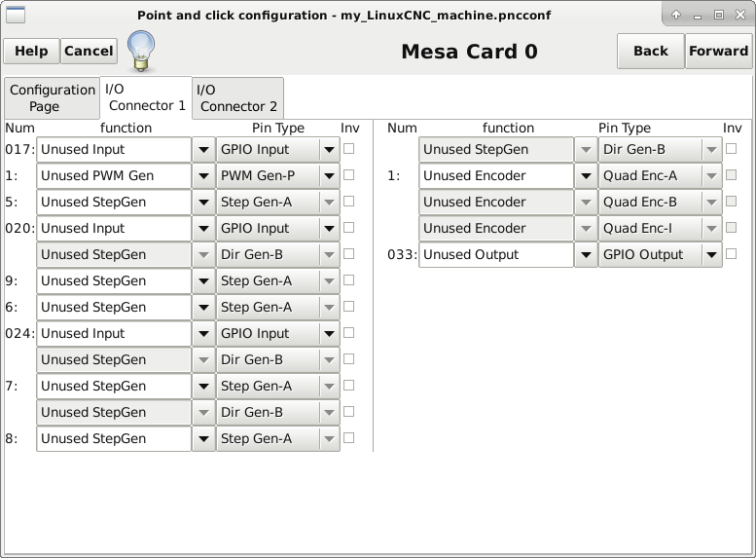Toggle Inv checkbox for row 017

[x=348, y=149]
